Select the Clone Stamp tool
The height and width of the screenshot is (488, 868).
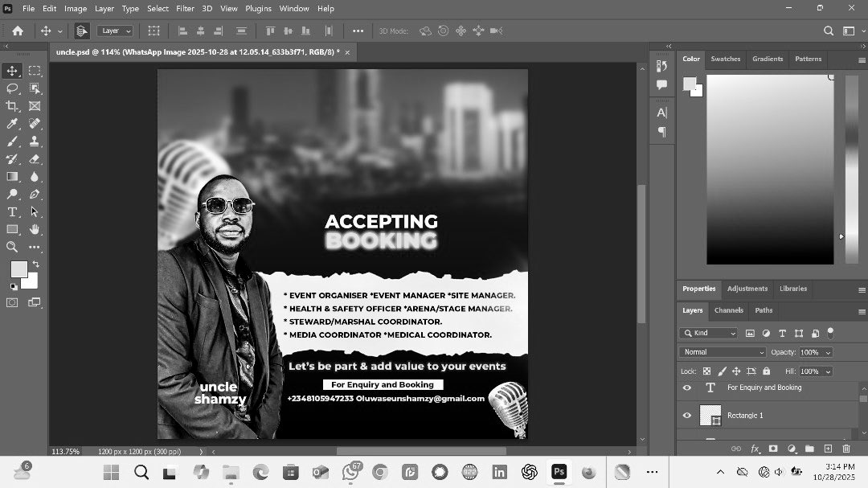(x=34, y=141)
